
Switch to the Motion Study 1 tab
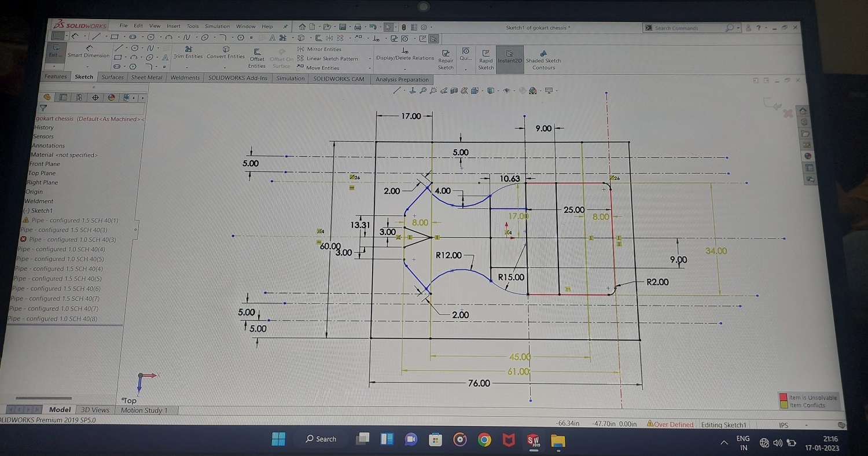tap(144, 410)
